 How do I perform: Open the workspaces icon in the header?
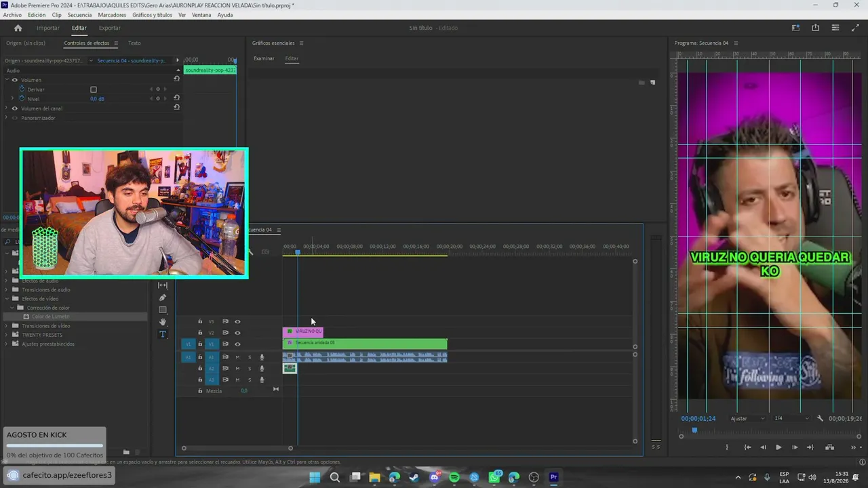(x=795, y=28)
